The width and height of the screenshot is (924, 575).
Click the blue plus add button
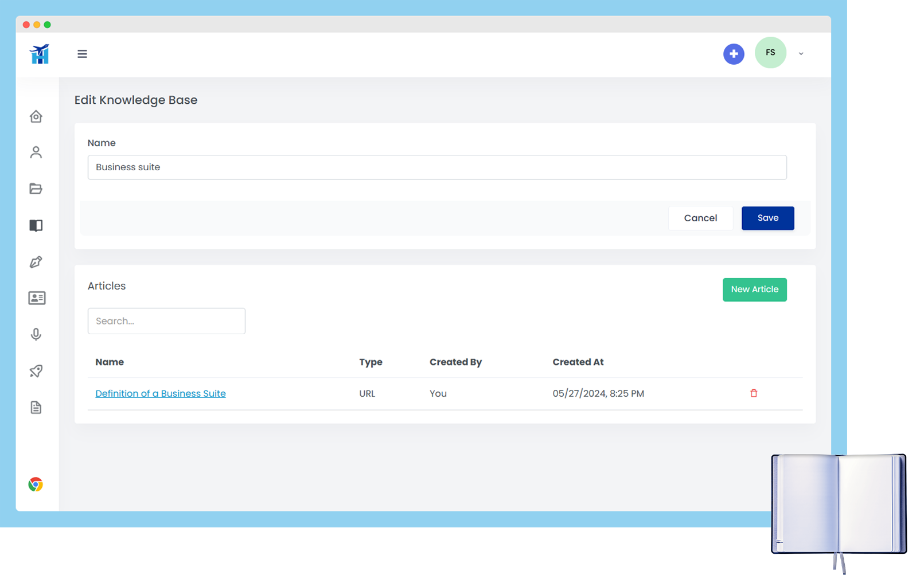coord(734,54)
